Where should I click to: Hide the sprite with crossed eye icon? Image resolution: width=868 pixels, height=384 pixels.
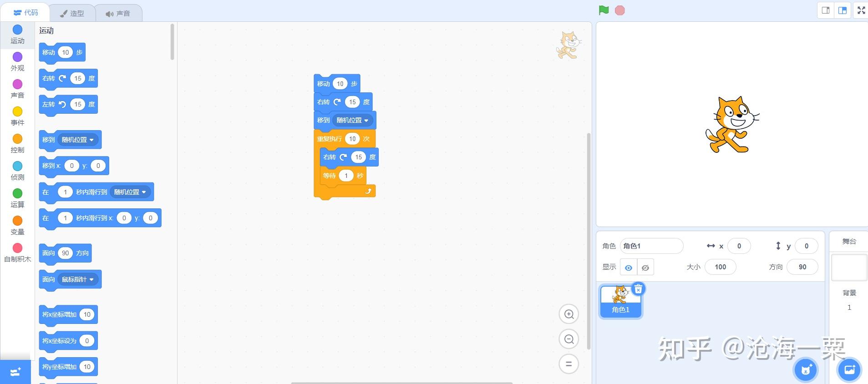(645, 268)
